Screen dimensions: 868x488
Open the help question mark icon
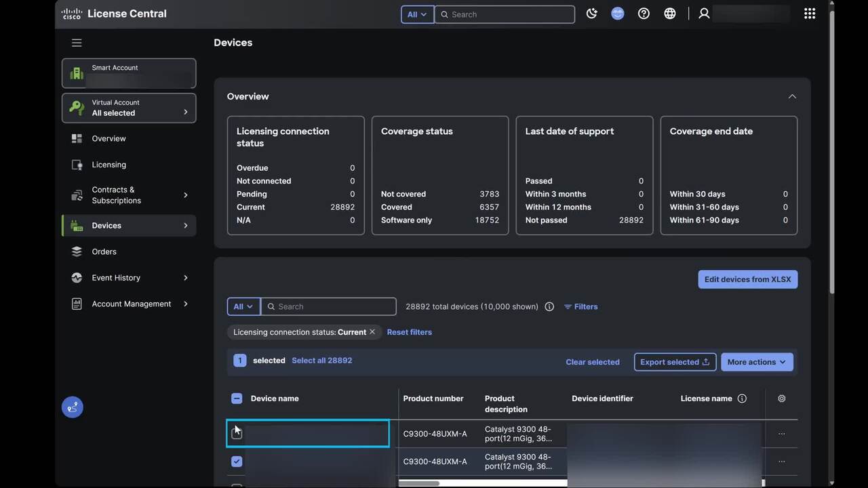[644, 14]
